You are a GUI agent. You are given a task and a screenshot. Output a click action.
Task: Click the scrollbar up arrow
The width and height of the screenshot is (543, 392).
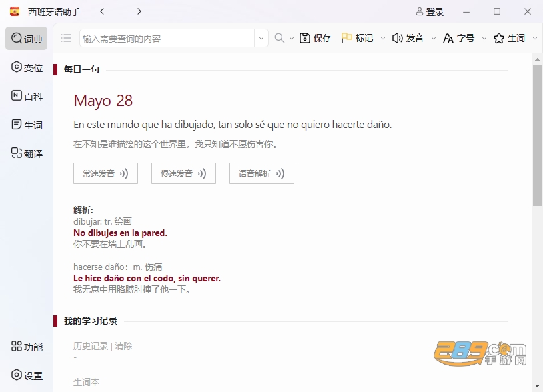click(537, 59)
